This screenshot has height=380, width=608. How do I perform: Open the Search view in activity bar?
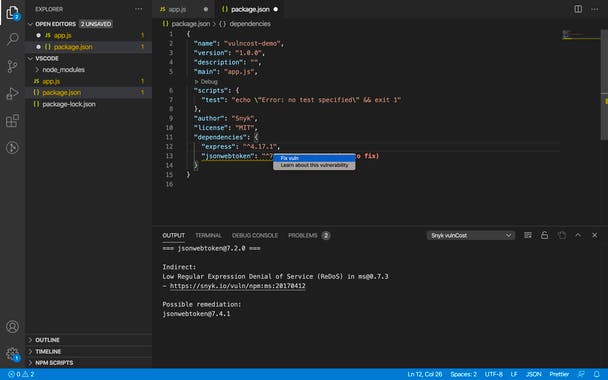[x=12, y=39]
